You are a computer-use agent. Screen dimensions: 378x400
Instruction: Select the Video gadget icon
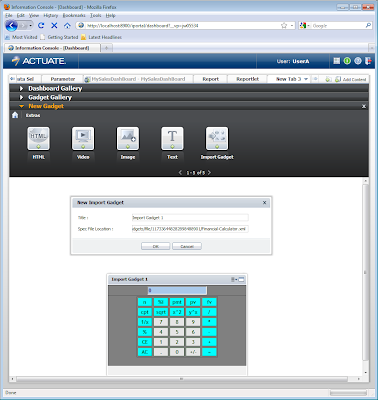[x=83, y=138]
